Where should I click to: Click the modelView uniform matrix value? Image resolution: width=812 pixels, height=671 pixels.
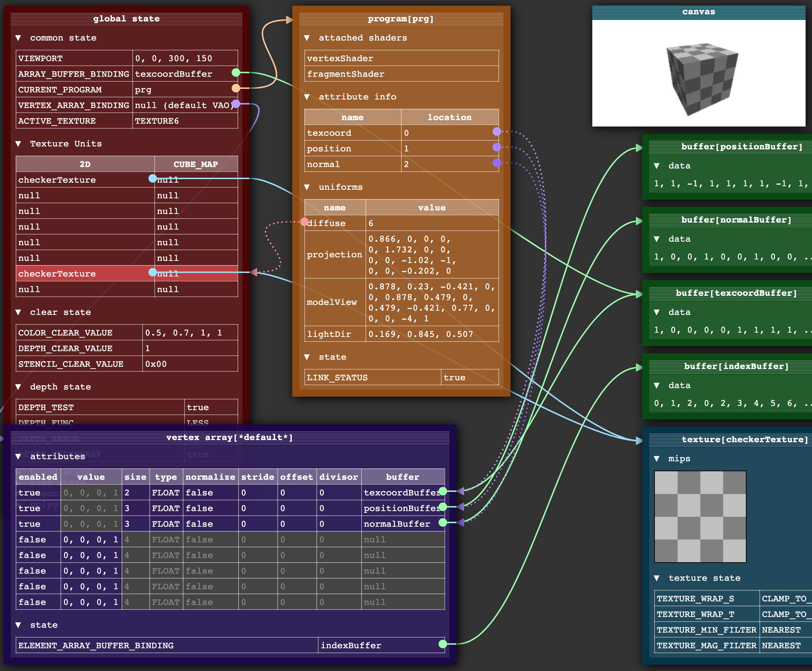click(x=432, y=302)
